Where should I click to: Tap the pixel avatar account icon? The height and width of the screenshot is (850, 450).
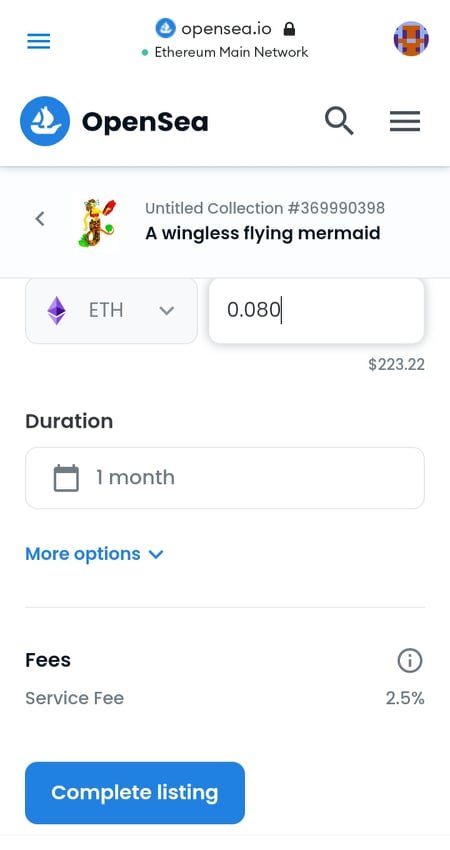(x=411, y=39)
